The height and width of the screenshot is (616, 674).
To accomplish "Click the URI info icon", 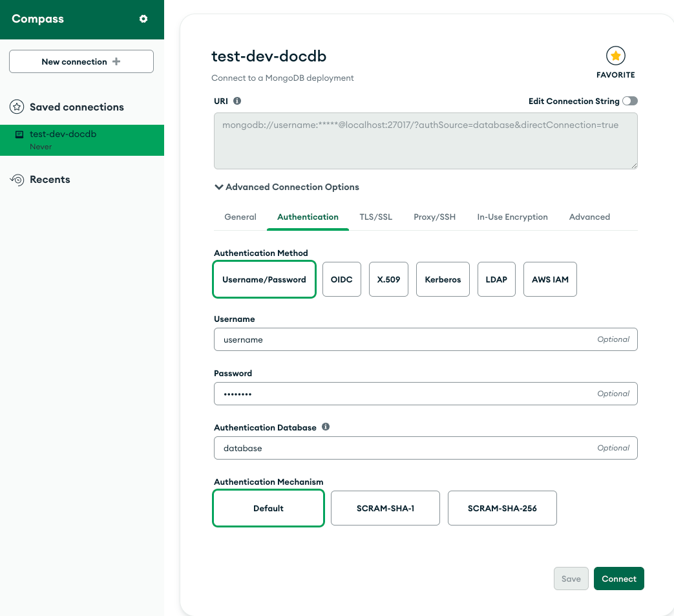I will pos(237,101).
